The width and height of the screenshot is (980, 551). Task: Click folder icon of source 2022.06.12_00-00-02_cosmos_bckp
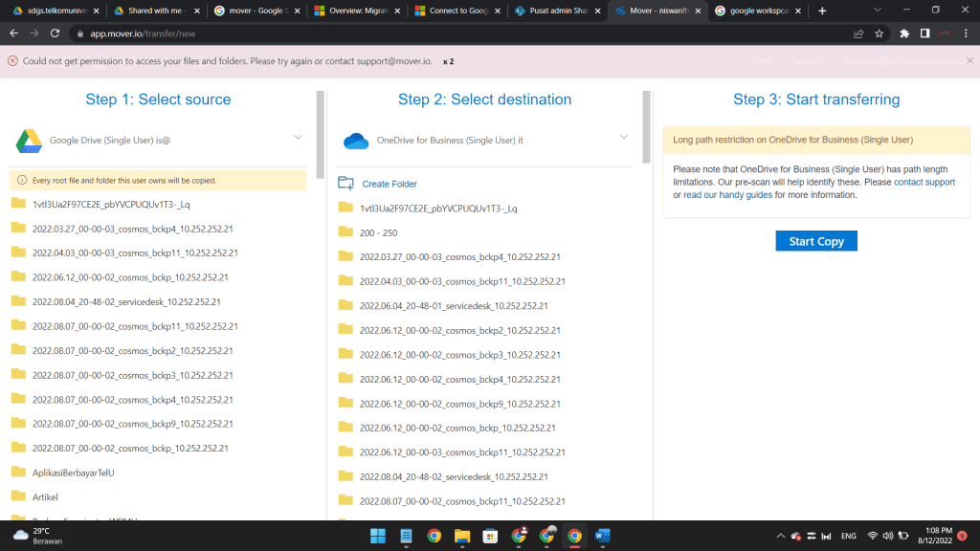point(19,276)
